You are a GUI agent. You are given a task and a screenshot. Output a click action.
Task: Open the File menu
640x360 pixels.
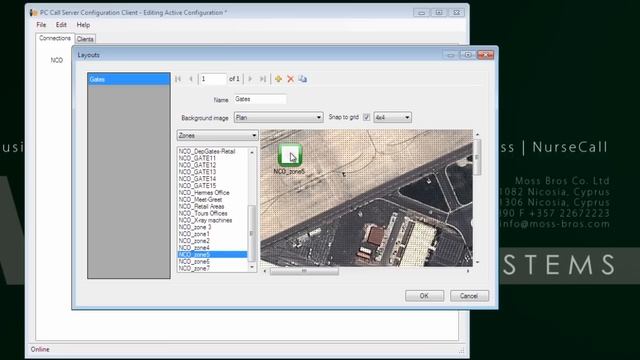pyautogui.click(x=41, y=25)
